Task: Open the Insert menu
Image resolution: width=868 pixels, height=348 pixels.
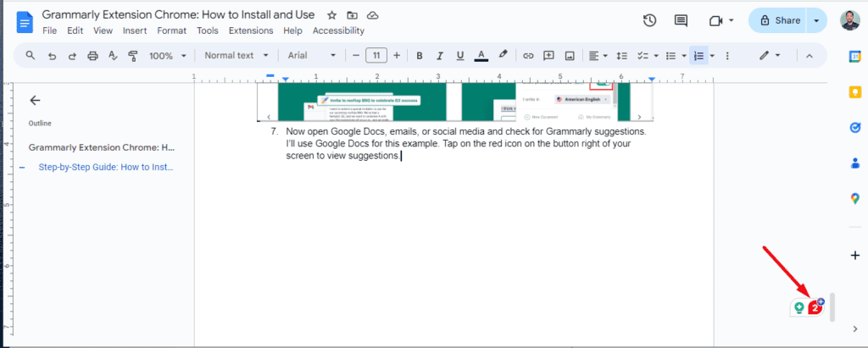Action: [x=135, y=31]
